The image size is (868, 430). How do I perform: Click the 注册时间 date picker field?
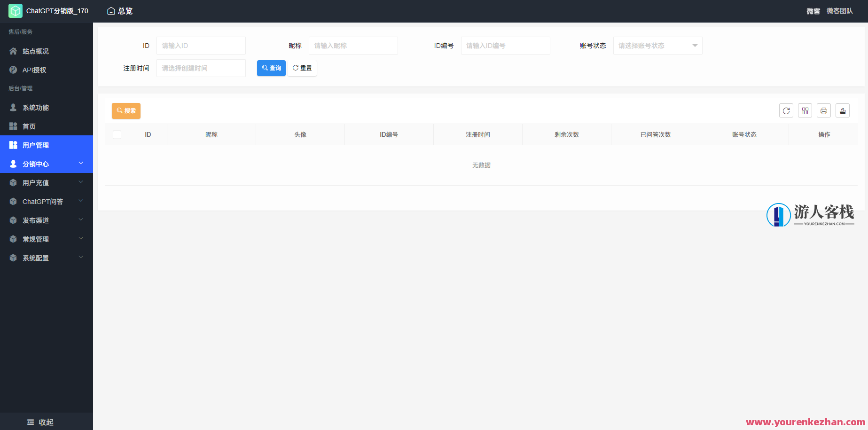(x=201, y=68)
